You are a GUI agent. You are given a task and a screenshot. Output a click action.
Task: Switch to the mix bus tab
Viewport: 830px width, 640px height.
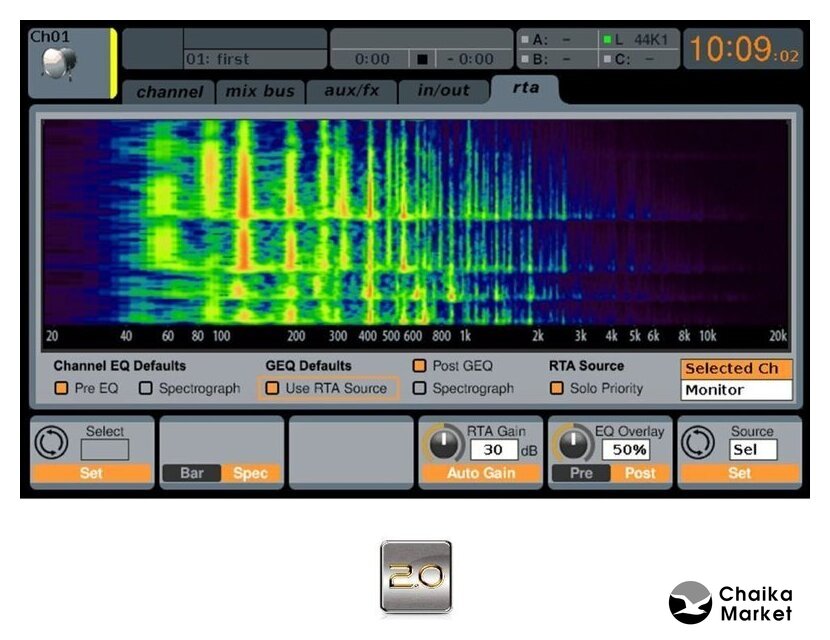coord(260,91)
